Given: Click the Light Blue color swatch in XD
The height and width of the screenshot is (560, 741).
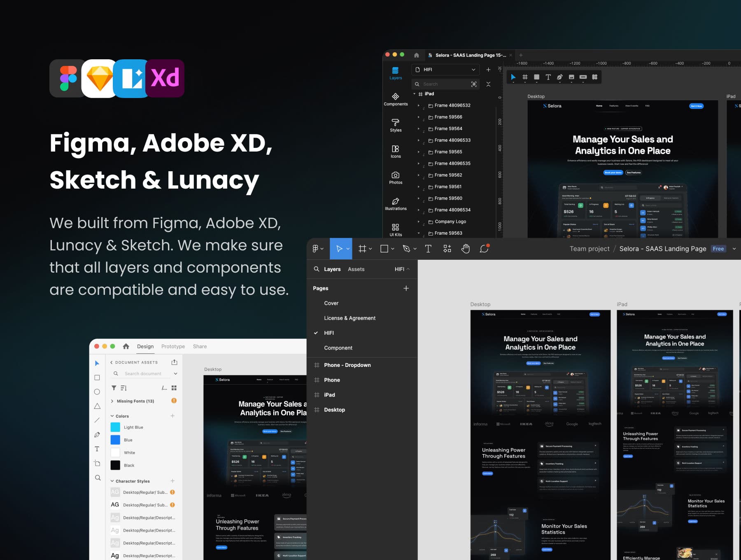Looking at the screenshot, I should point(115,427).
